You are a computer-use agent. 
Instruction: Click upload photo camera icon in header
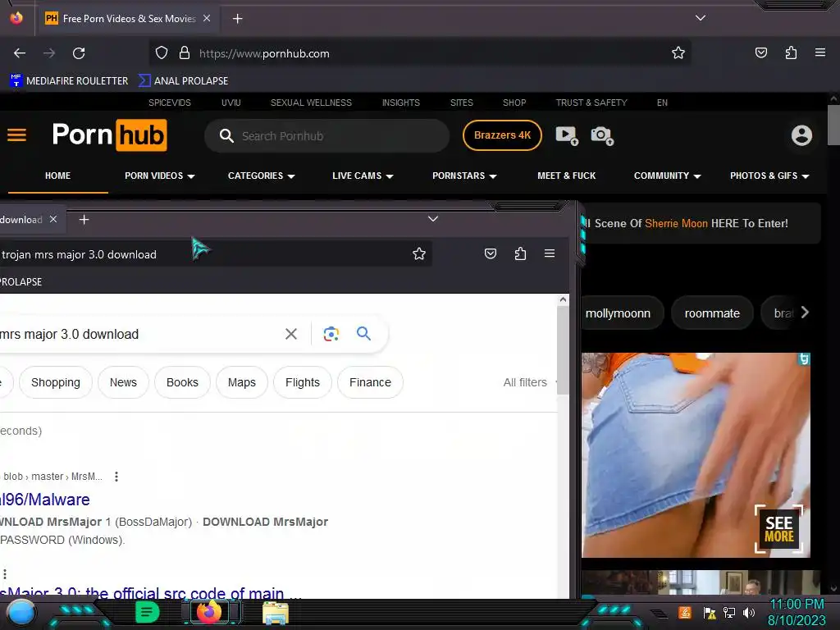point(602,135)
